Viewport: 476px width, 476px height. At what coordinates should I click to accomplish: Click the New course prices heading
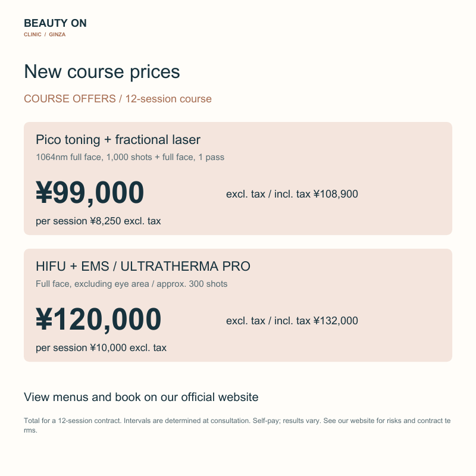coord(102,71)
